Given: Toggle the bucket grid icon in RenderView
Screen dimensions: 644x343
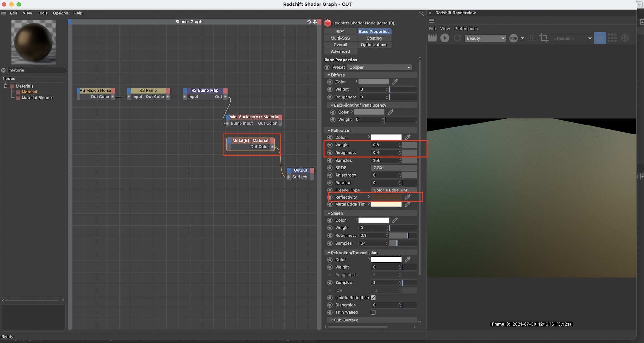Looking at the screenshot, I should pos(612,38).
